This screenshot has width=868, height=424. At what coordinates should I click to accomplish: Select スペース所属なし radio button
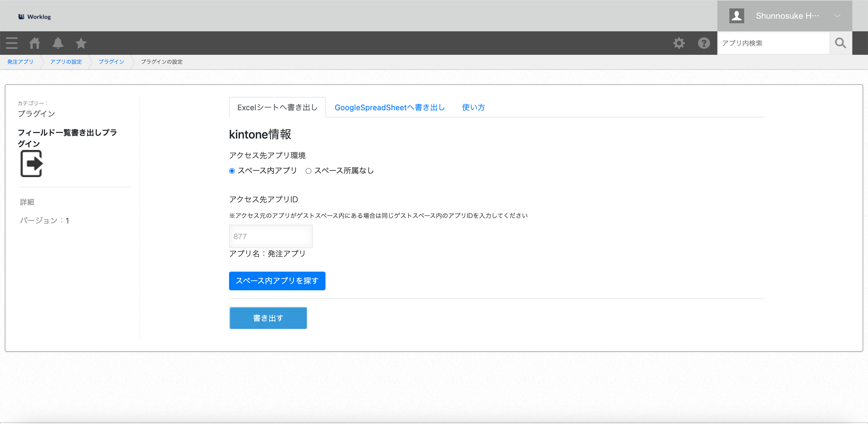click(x=308, y=171)
